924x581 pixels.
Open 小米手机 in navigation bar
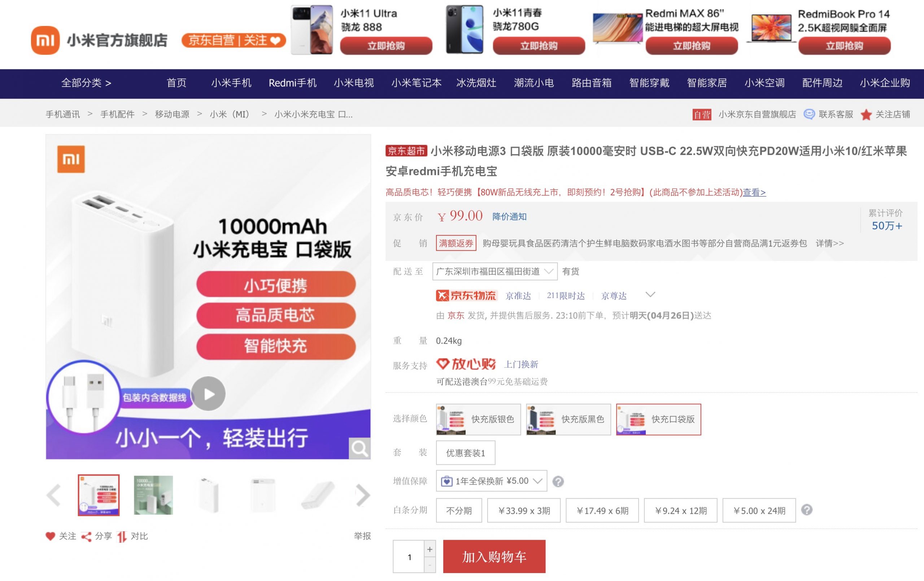(x=231, y=83)
